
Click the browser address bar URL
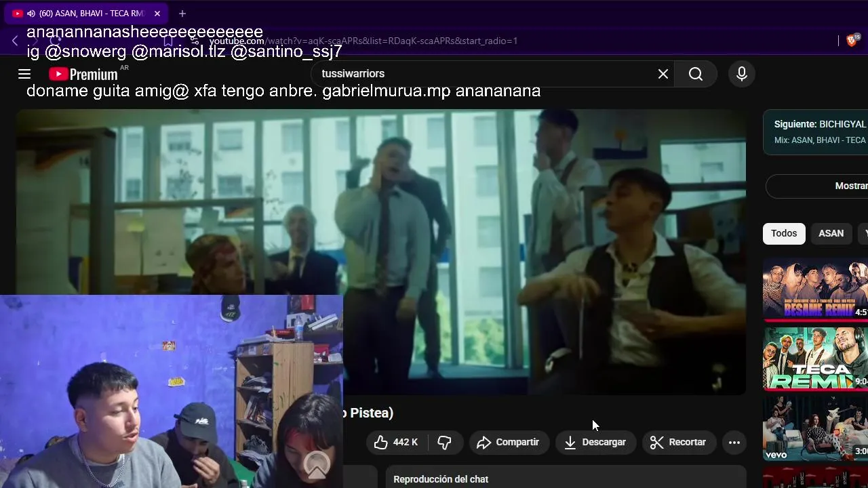[363, 41]
